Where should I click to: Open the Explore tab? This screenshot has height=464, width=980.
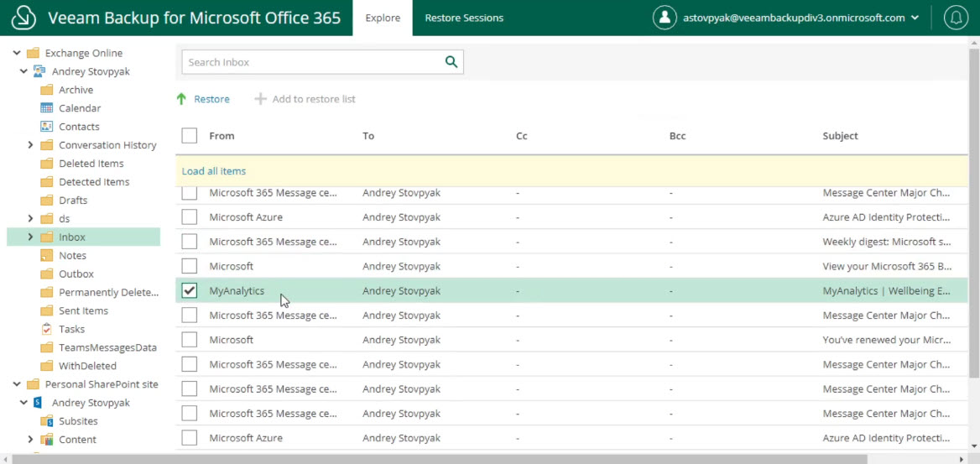pos(383,18)
